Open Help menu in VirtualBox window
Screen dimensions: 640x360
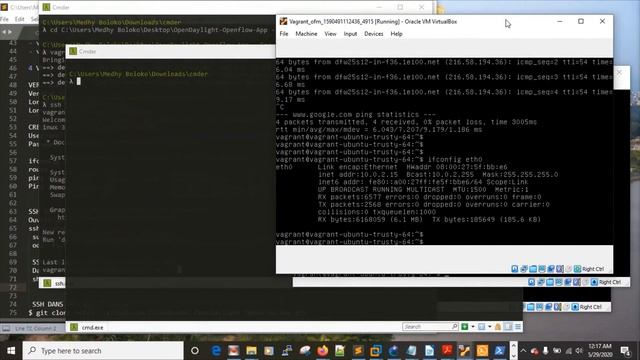(x=396, y=34)
